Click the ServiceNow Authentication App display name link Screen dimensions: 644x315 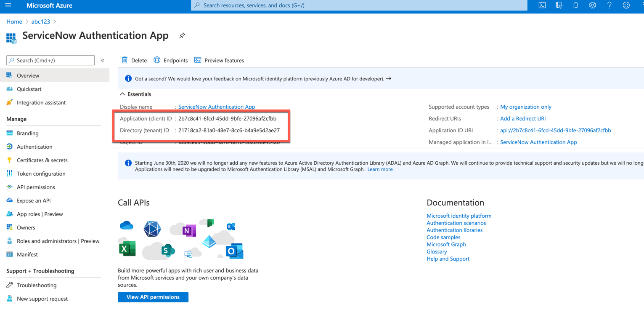tap(217, 107)
